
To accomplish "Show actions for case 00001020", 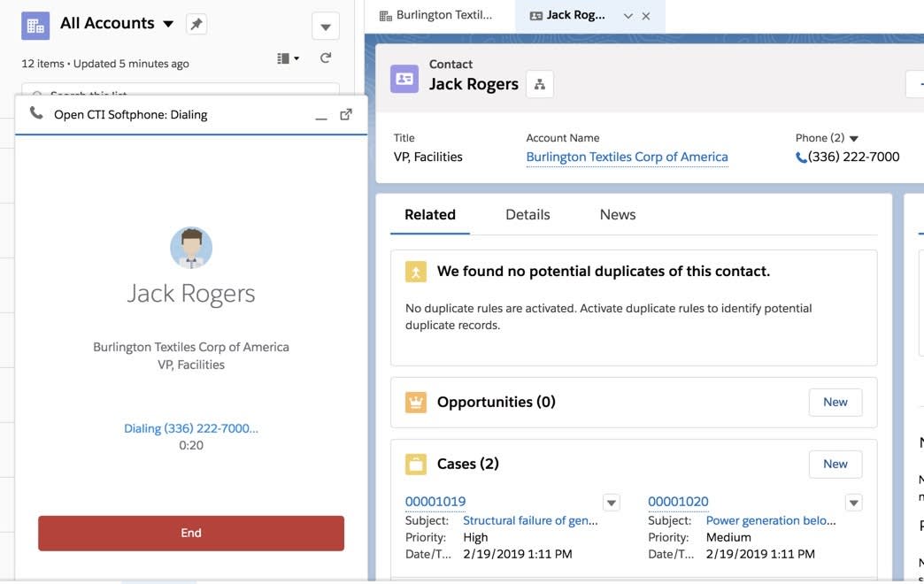I will click(854, 503).
